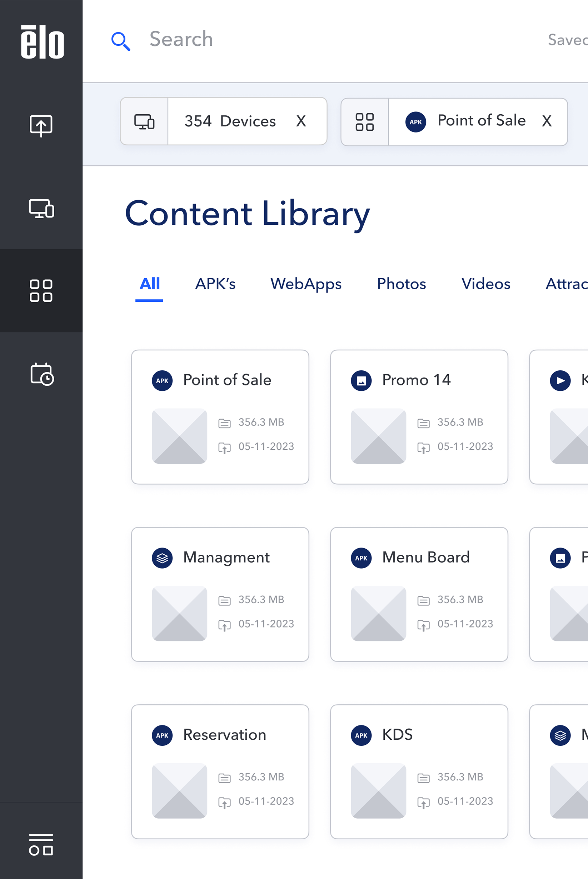Click the file size icon on the Promo 14 card
588x879 pixels.
423,423
